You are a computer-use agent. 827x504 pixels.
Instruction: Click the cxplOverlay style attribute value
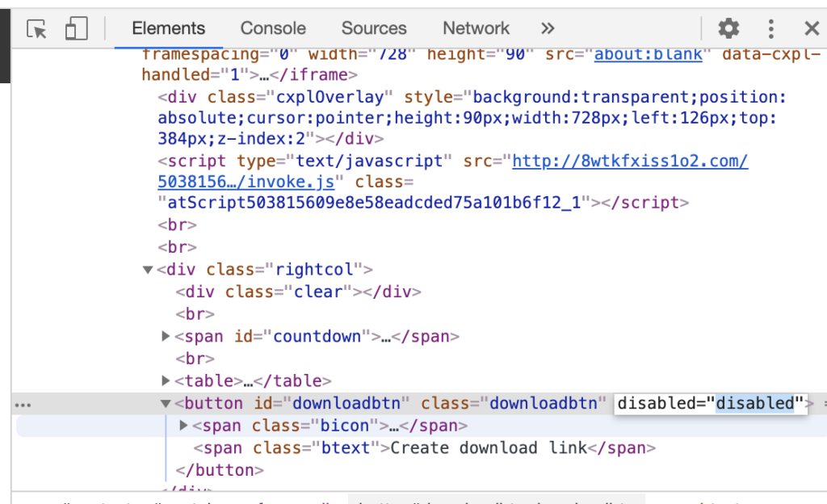472,118
